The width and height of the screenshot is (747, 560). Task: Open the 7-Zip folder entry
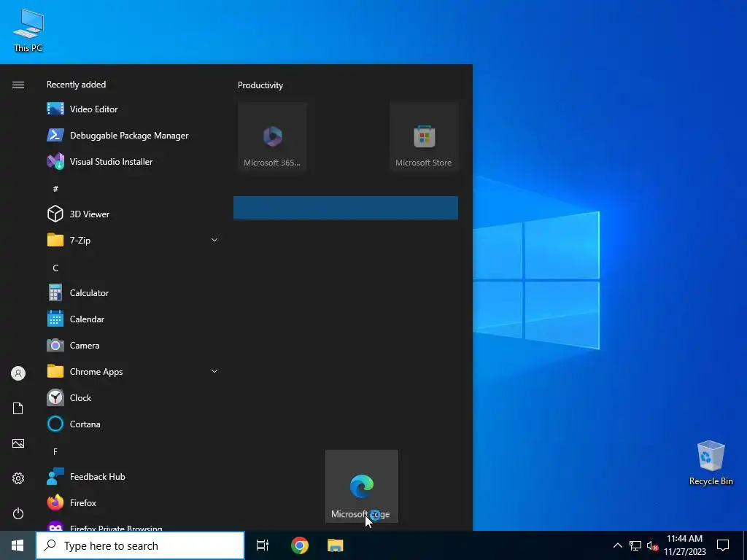pos(133,240)
